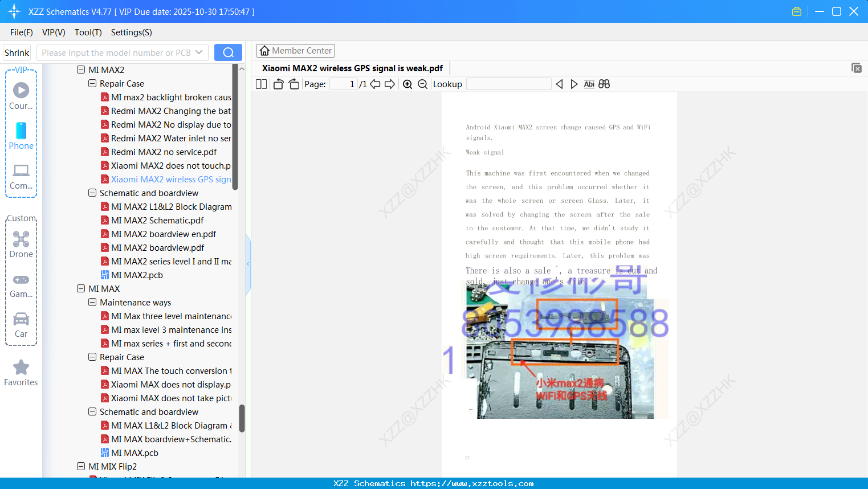Click the binoculars search icon
The height and width of the screenshot is (489, 868).
coord(604,84)
